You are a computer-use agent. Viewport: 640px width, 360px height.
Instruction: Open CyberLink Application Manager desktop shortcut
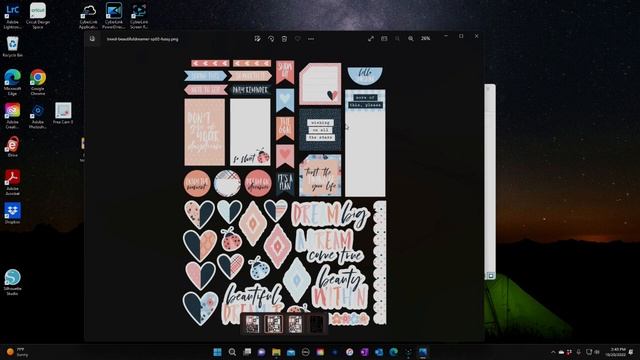[88, 16]
